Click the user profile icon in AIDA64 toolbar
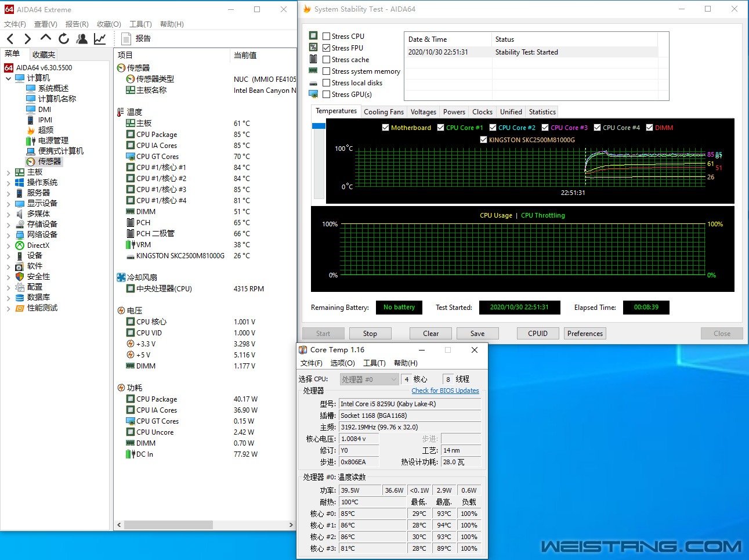This screenshot has height=560, width=749. pos(82,39)
